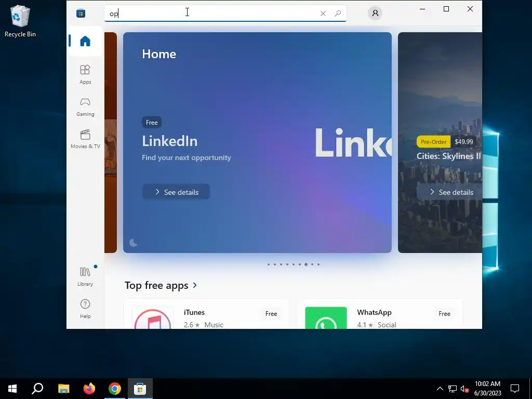Open the Apps section in the sidebar
The image size is (532, 399).
click(85, 74)
